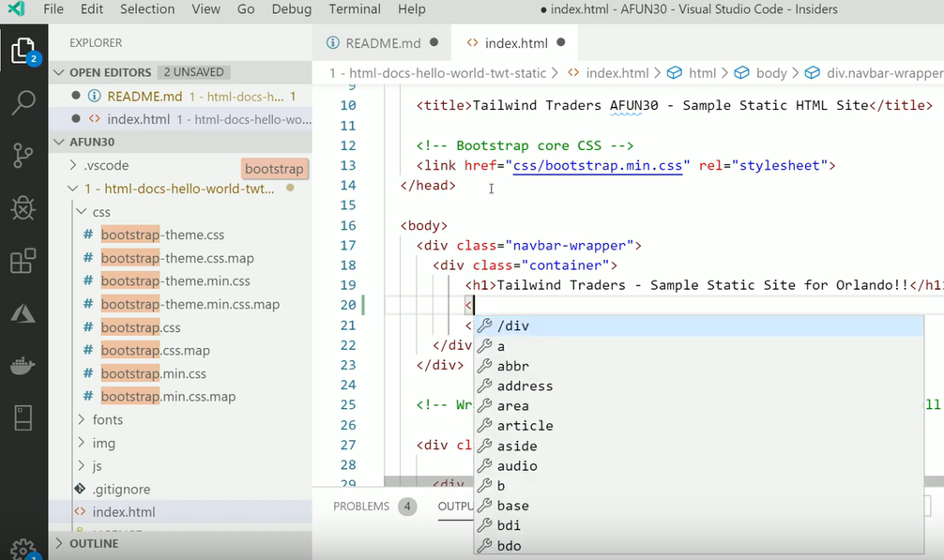Open the Azure view icon
This screenshot has height=560, width=944.
23,313
